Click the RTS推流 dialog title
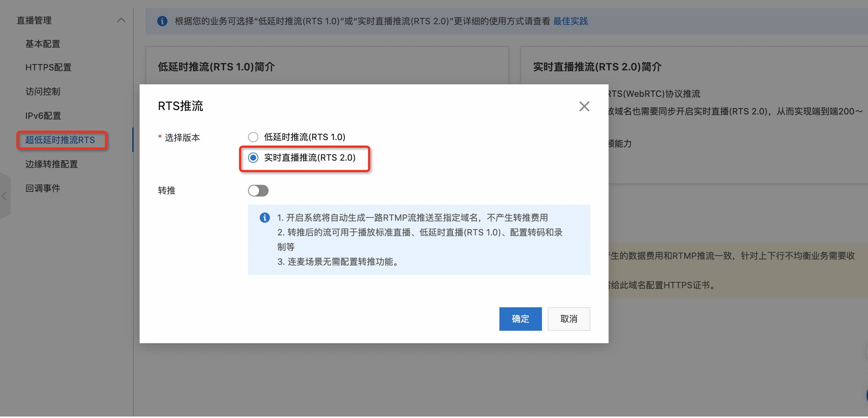This screenshot has height=418, width=868. (x=180, y=106)
